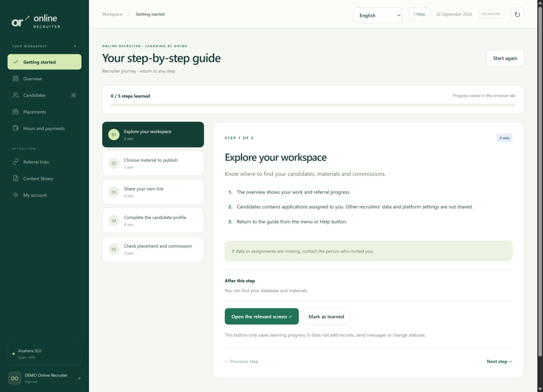Click the ? Help button
The width and height of the screenshot is (543, 392).
click(419, 14)
